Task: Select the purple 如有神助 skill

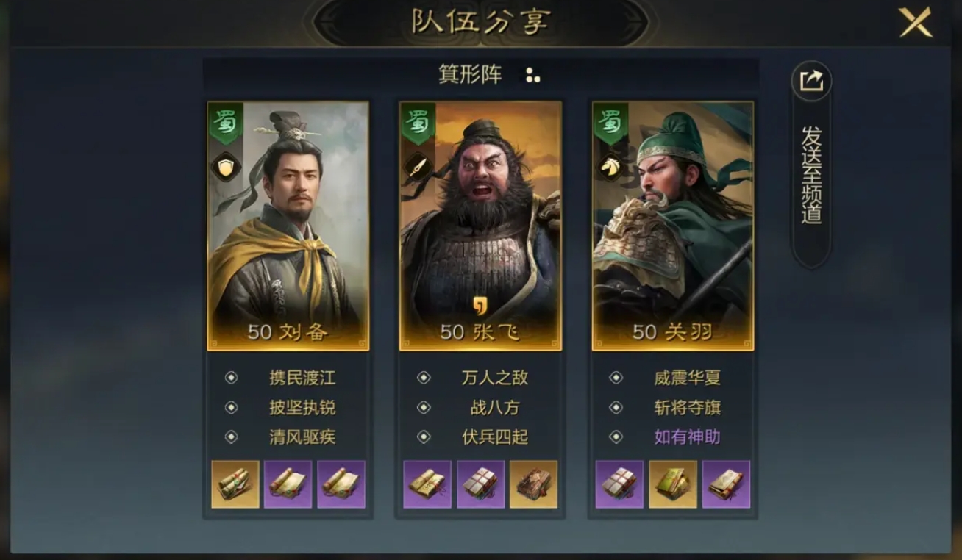Action: click(688, 437)
